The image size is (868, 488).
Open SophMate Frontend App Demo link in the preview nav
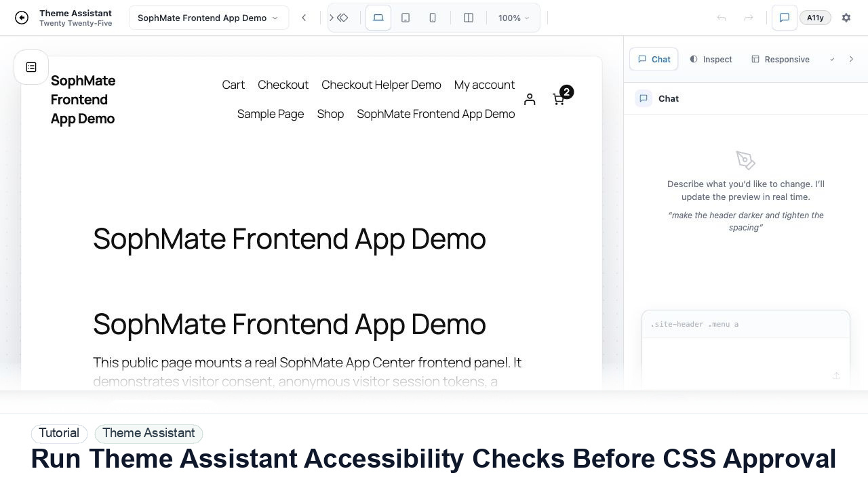(436, 114)
